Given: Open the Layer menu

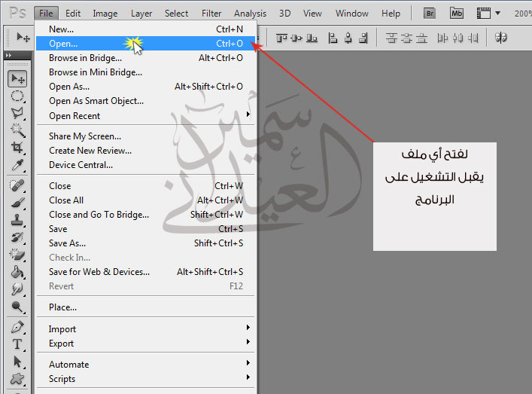Looking at the screenshot, I should tap(141, 14).
